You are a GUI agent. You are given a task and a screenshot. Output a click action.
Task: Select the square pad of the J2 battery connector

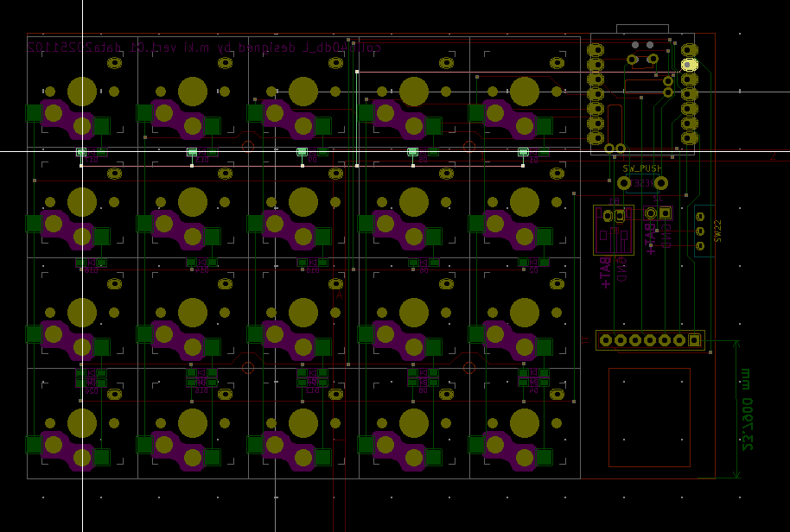tap(665, 212)
